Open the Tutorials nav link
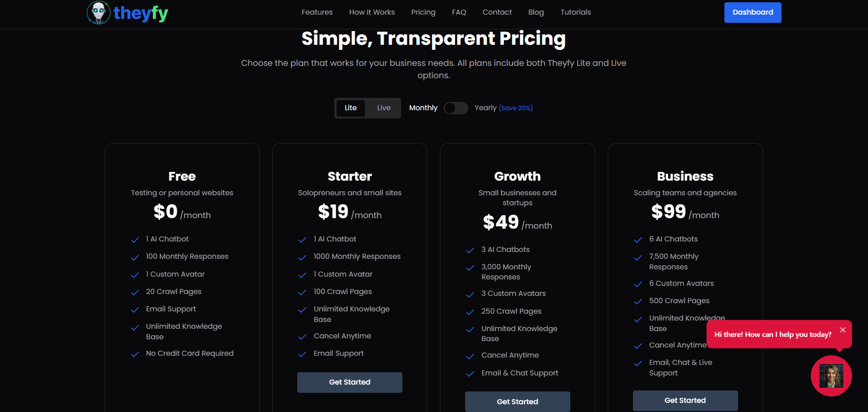 click(575, 12)
